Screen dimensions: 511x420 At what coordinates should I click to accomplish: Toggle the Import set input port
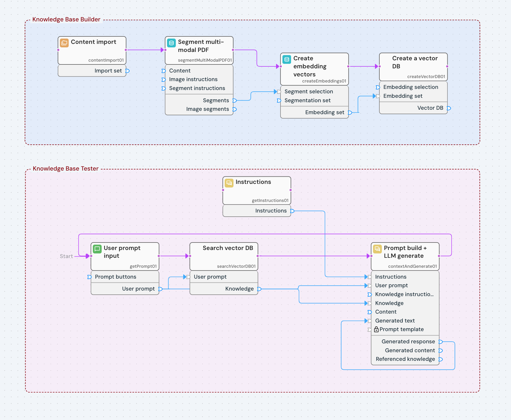pyautogui.click(x=127, y=71)
